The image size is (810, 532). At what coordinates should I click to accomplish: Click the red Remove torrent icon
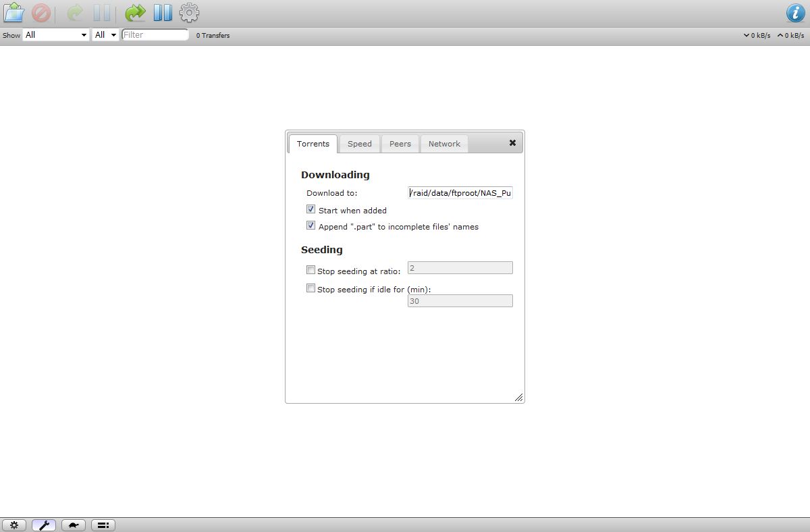point(41,13)
